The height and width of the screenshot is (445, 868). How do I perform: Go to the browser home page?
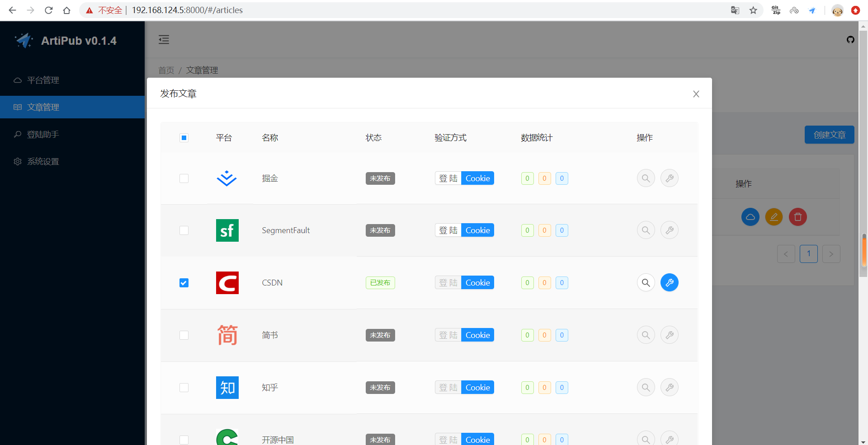[x=67, y=10]
